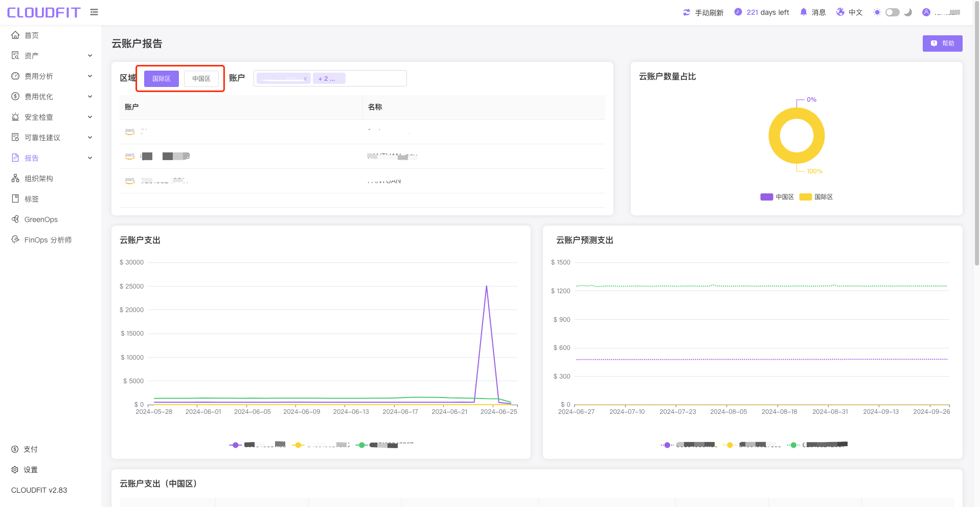This screenshot has width=980, height=507.
Task: Remove the first selected account tag with x
Action: click(x=305, y=79)
